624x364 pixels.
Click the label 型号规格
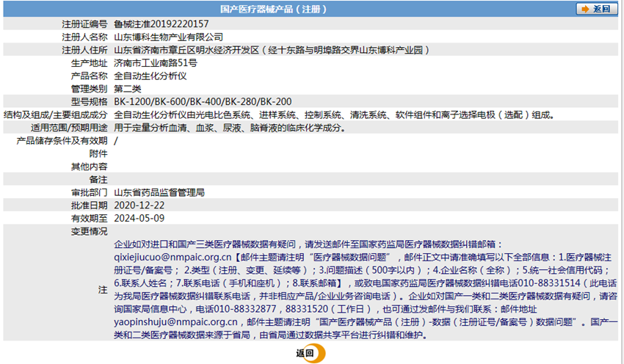pos(89,102)
